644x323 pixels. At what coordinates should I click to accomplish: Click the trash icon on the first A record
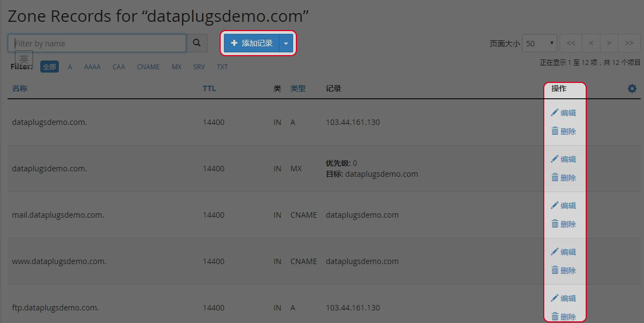click(x=554, y=131)
